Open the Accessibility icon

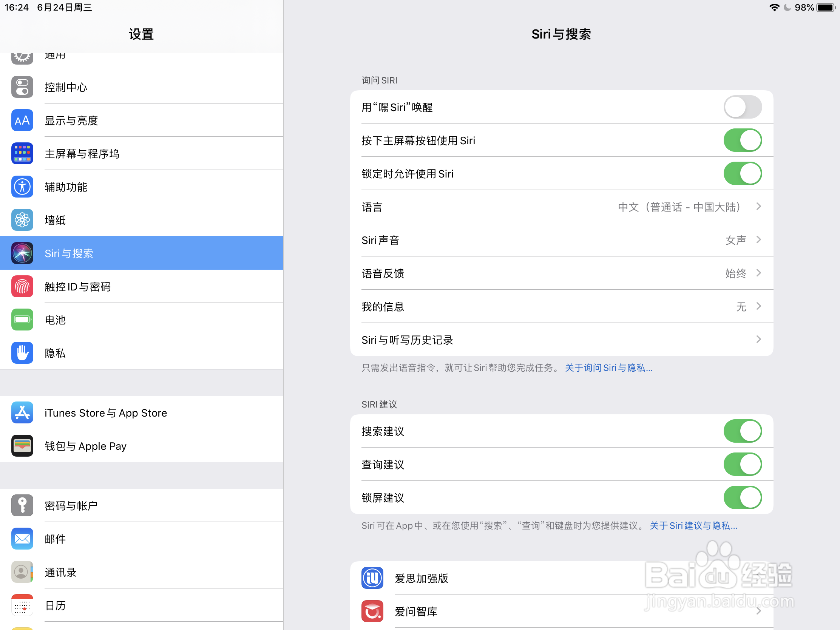[x=22, y=187]
